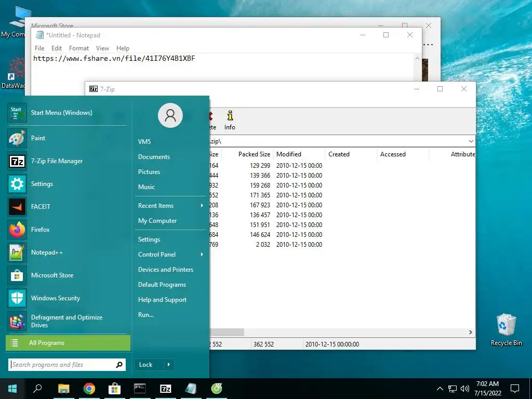Click the taskbar clock showing 7:02 AM
The width and height of the screenshot is (532, 399).
click(x=487, y=389)
